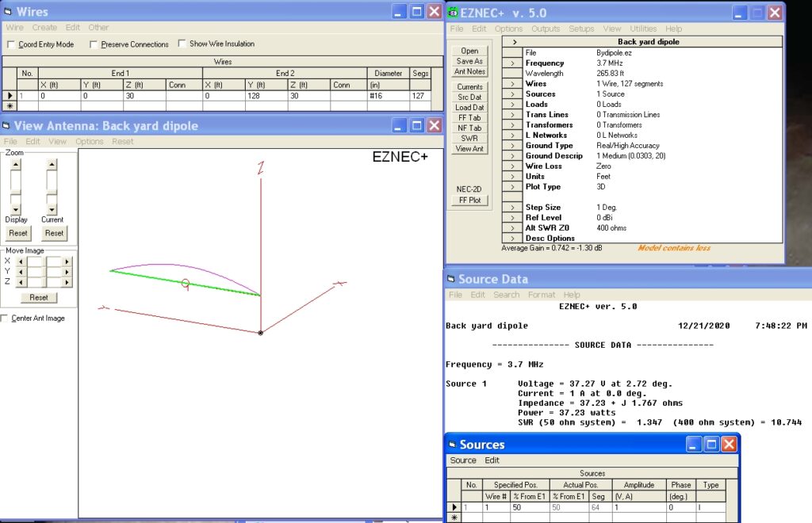Open the Frequency selection arrow button
The image size is (812, 523).
[x=513, y=63]
